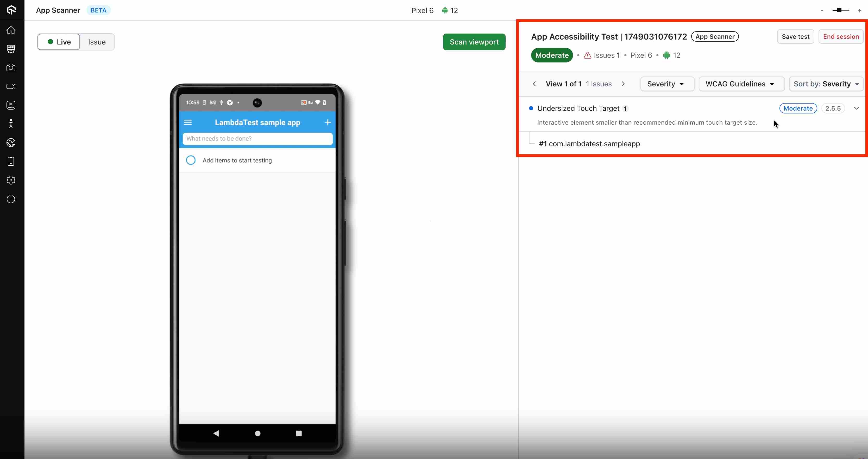Click the Android icon in test summary

[x=666, y=55]
